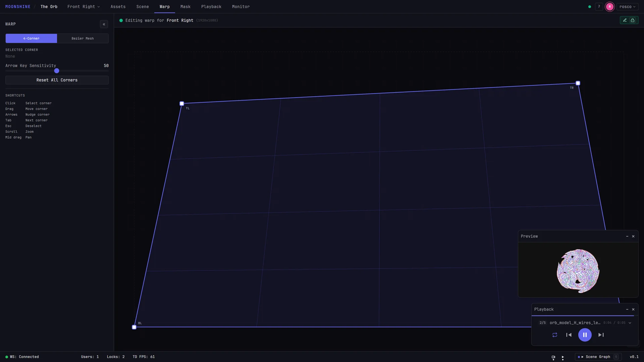
Task: Collapse the Warp sidebar panel
Action: click(x=104, y=24)
